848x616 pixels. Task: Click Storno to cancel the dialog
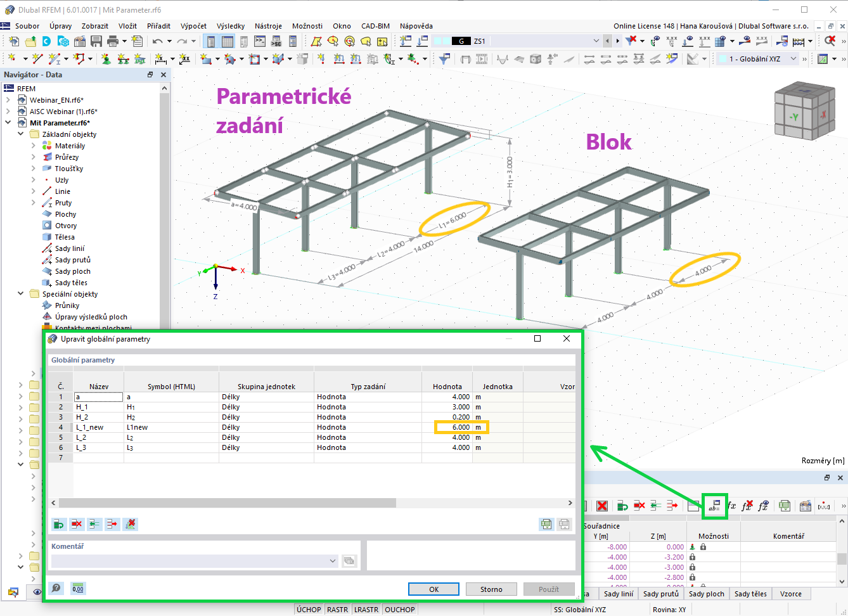[491, 589]
